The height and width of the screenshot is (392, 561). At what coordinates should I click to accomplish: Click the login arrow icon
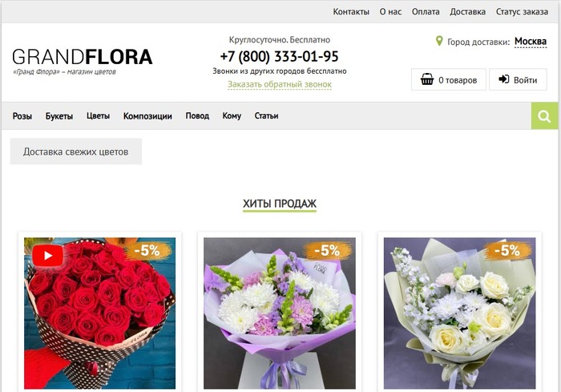pyautogui.click(x=504, y=79)
